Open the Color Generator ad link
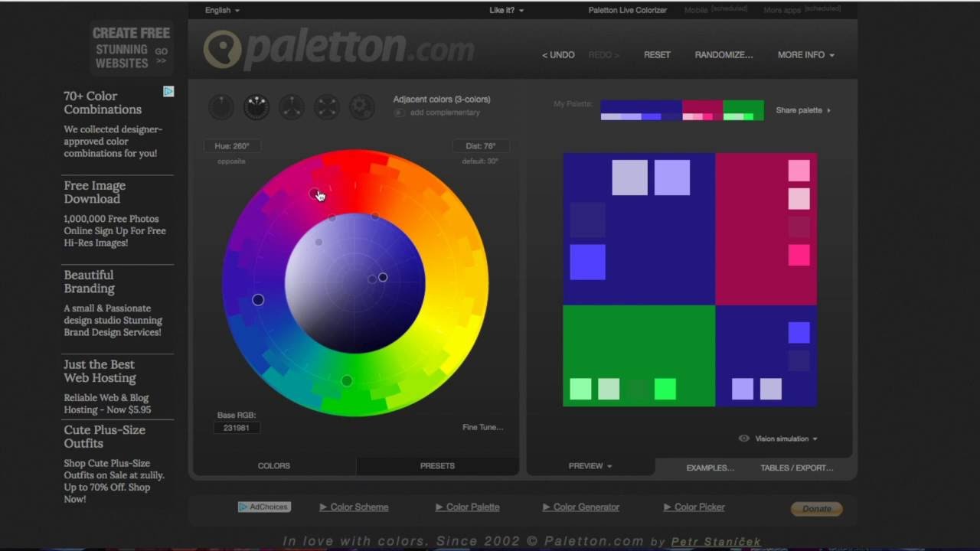The height and width of the screenshot is (551, 980). tap(580, 507)
